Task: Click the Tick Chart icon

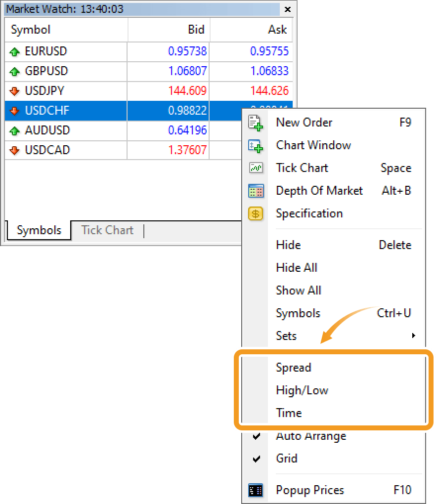Action: [256, 168]
